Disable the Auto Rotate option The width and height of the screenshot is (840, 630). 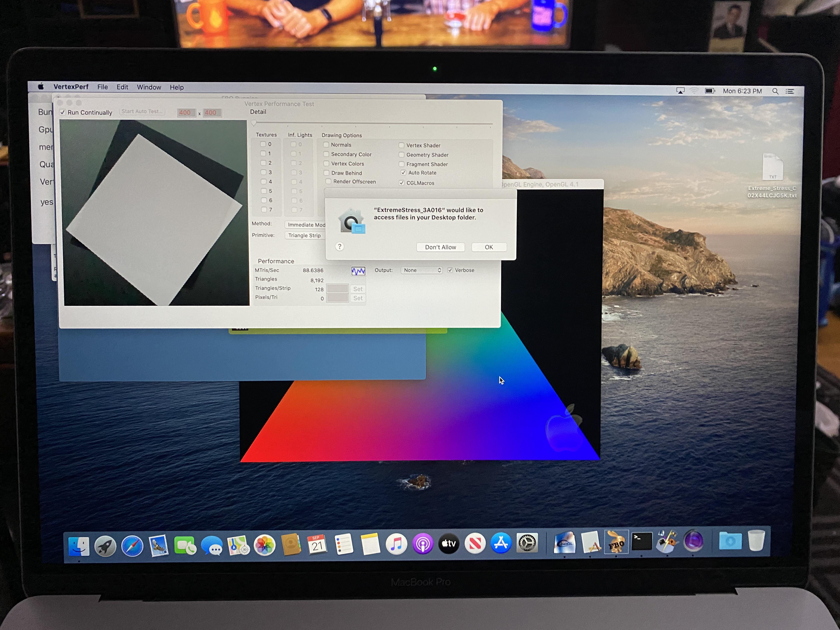point(403,172)
